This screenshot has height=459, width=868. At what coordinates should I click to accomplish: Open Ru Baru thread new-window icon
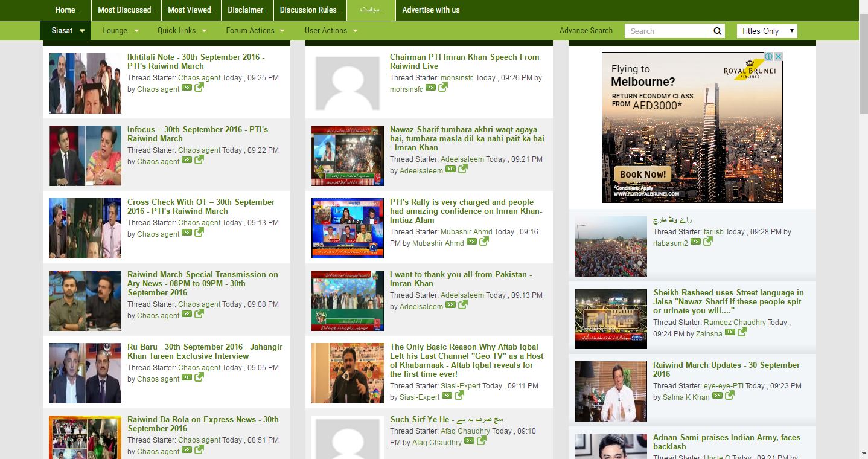[x=199, y=377]
